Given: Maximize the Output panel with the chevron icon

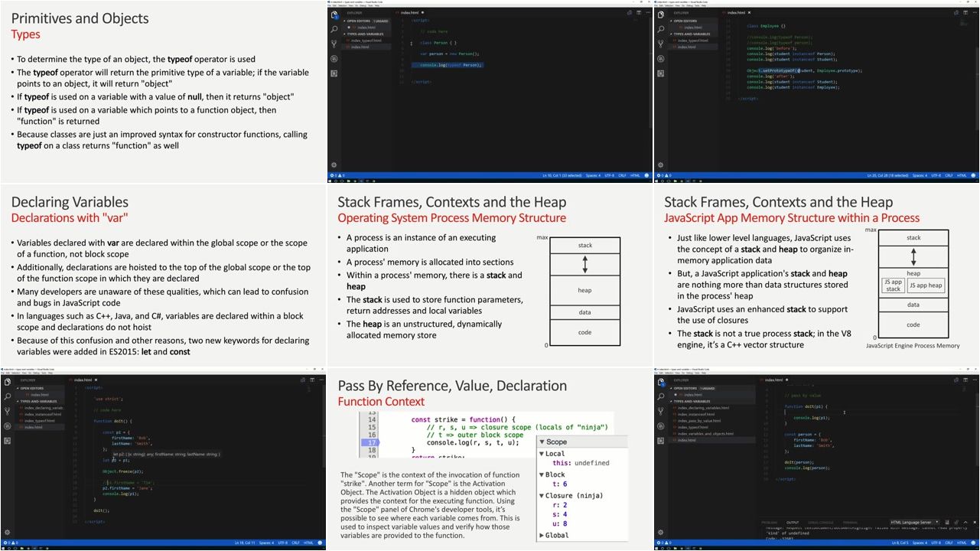Looking at the screenshot, I should tap(964, 523).
